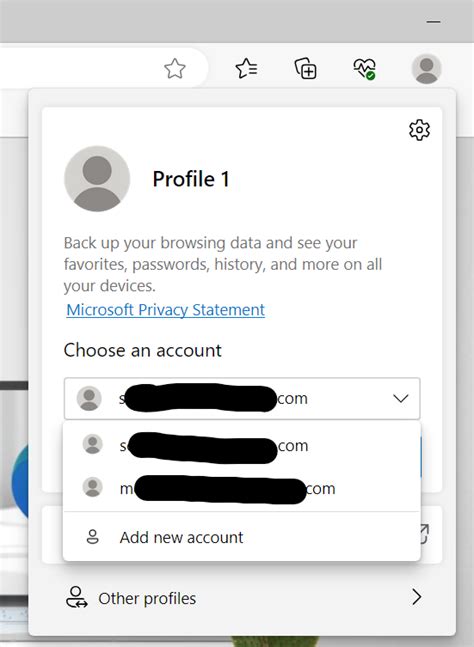Select the first account starting with s
This screenshot has width=474, height=647.
point(242,446)
